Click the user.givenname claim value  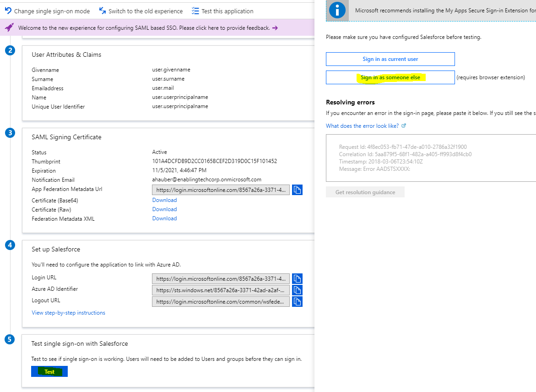coord(171,70)
